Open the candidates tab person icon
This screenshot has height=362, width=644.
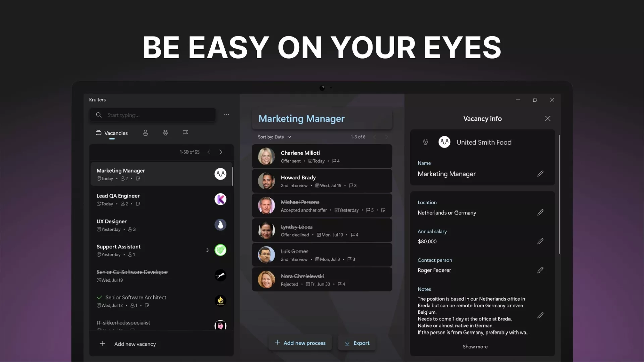[x=145, y=133]
